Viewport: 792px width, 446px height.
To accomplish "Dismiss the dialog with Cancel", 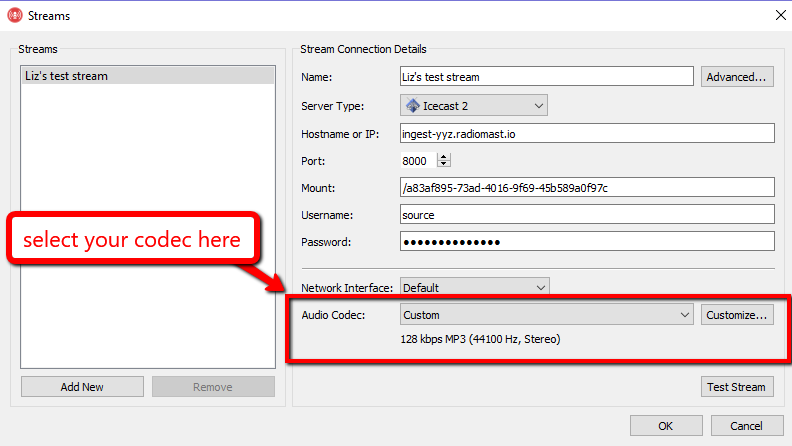I will (x=747, y=426).
